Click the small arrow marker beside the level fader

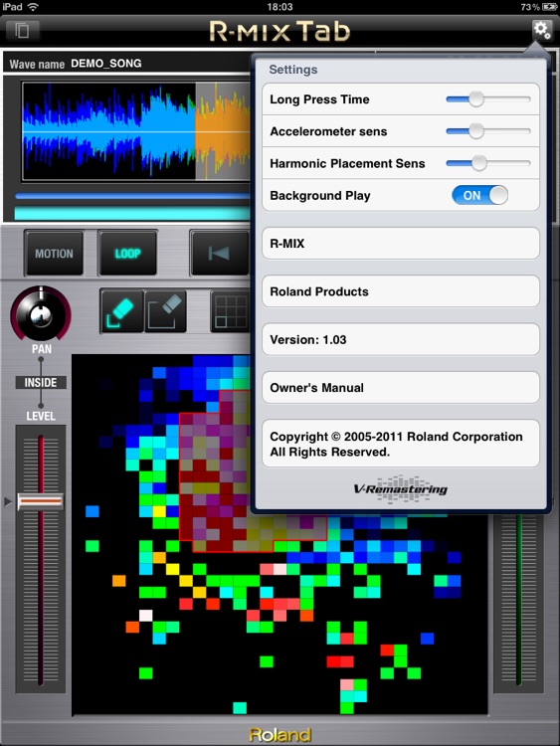(x=7, y=501)
